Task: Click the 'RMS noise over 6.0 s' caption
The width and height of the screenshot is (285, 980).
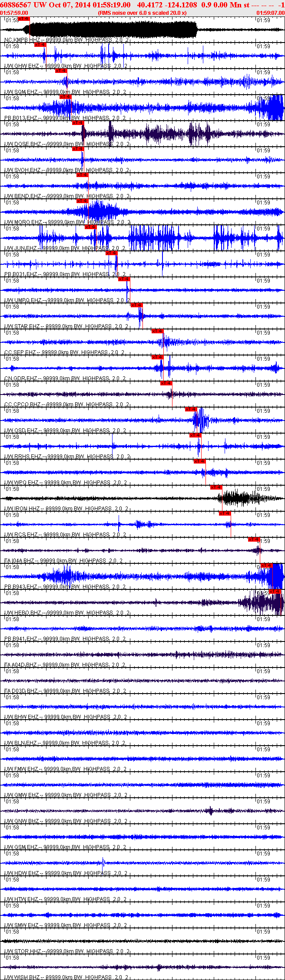Action: (x=142, y=13)
